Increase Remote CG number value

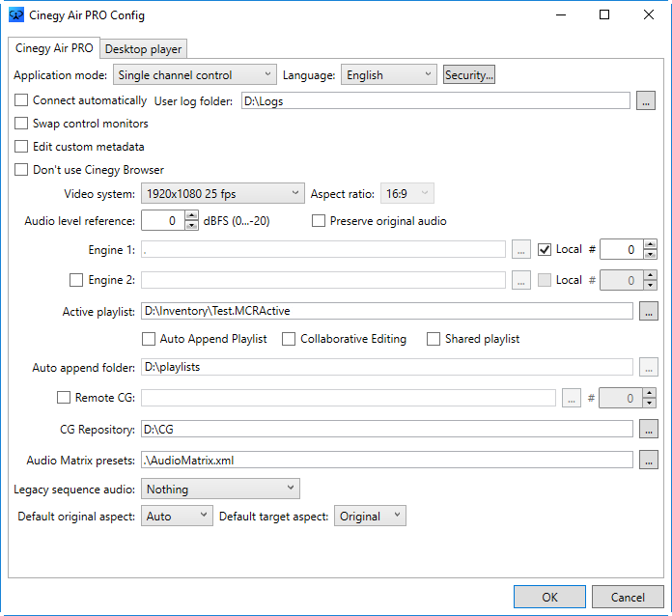pos(649,393)
